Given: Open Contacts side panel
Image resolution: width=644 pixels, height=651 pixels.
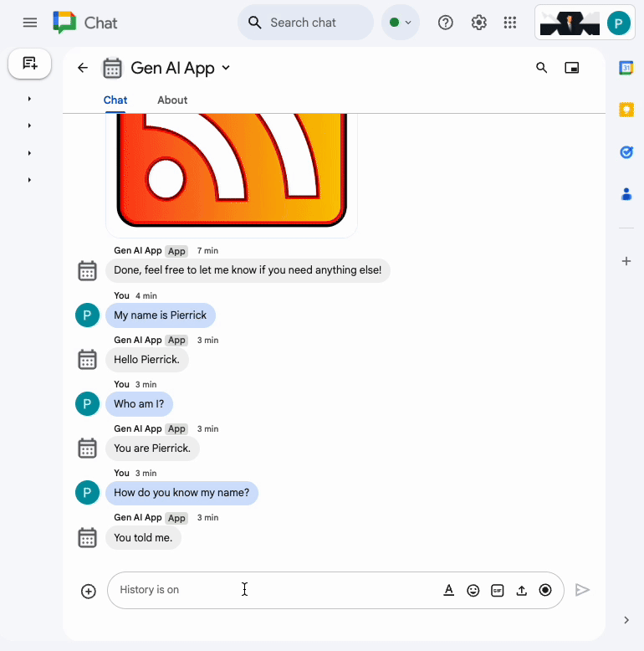Looking at the screenshot, I should point(626,194).
